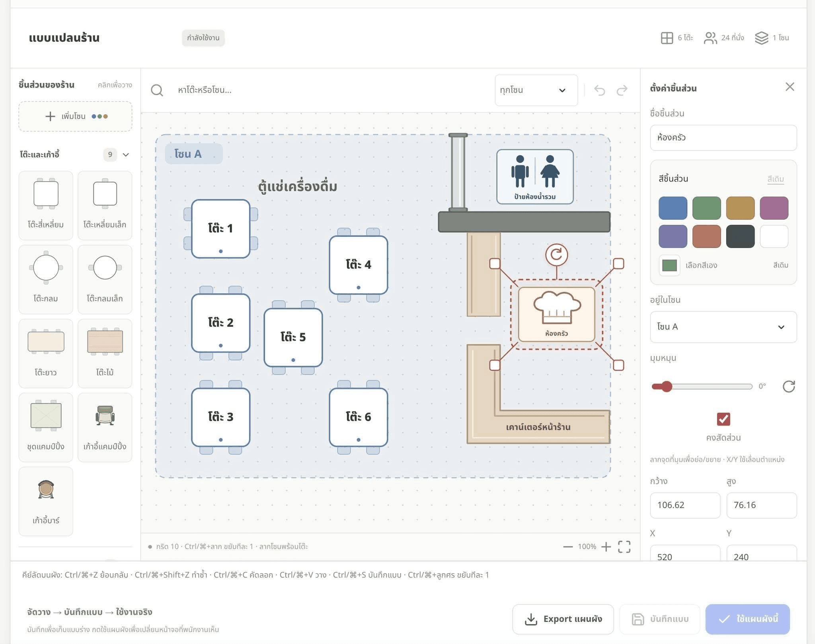This screenshot has width=815, height=644.
Task: Select the gray wall bar piece
Action: pos(524,222)
